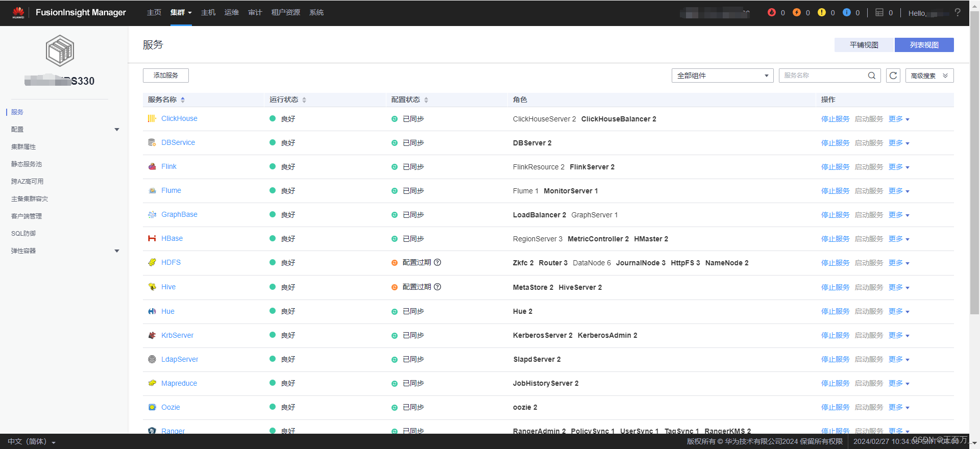Click HDFS config expired help icon
This screenshot has height=449, width=980.
click(x=437, y=262)
